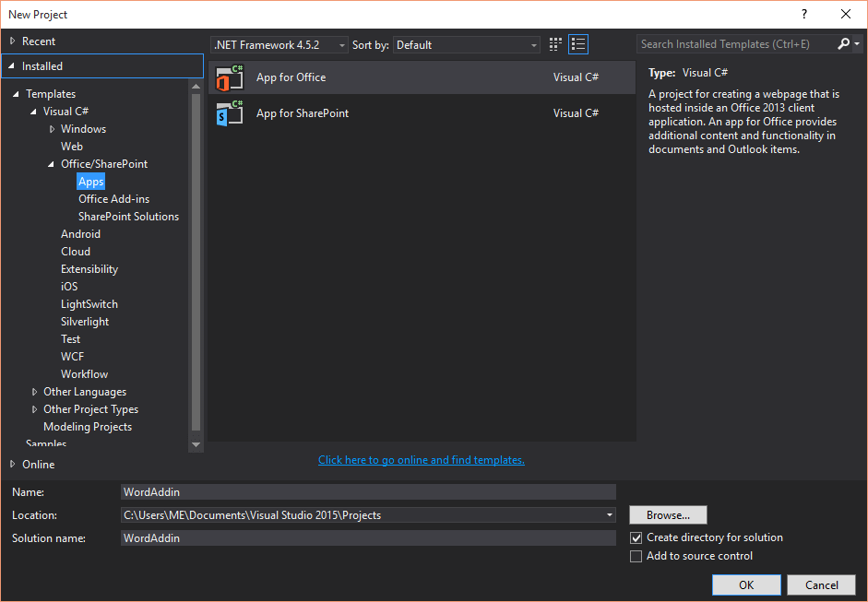
Task: Expand the Other Project Types node
Action: tap(34, 409)
